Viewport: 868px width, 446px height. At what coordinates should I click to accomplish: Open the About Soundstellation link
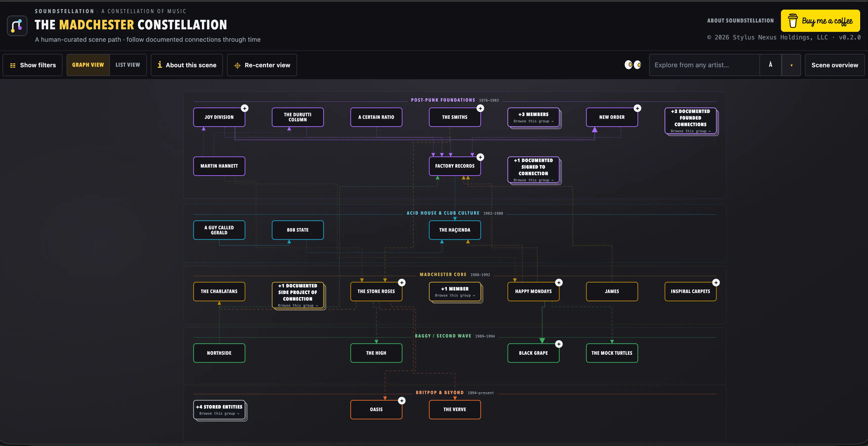740,20
